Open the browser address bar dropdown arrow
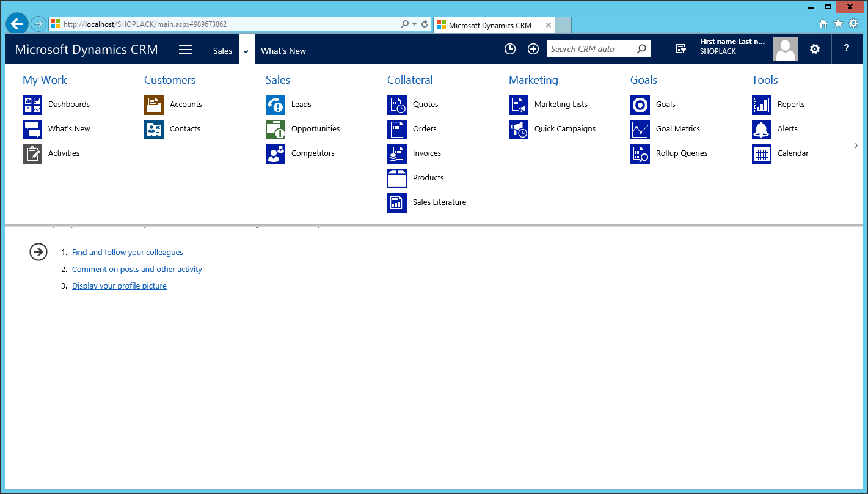This screenshot has width=868, height=494. click(414, 24)
